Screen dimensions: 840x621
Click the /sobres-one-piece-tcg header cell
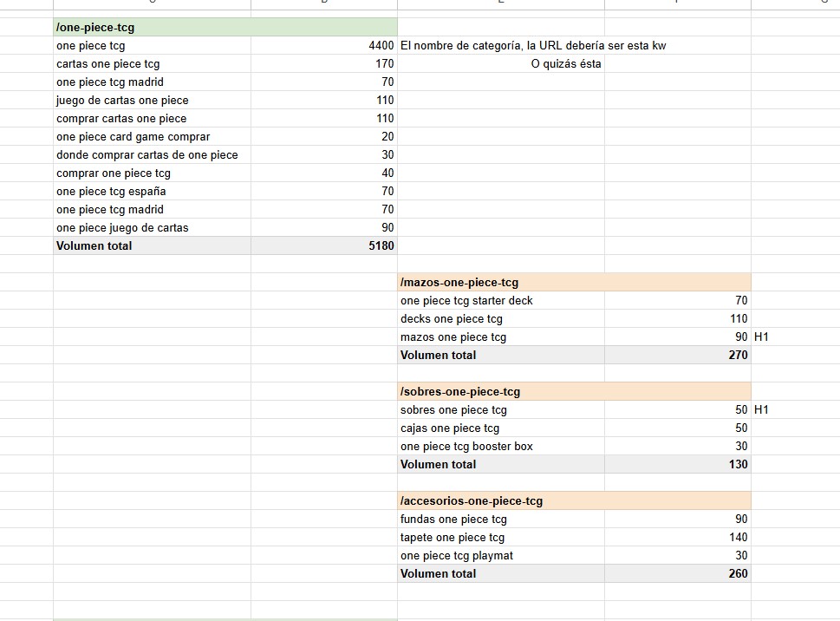tap(574, 392)
